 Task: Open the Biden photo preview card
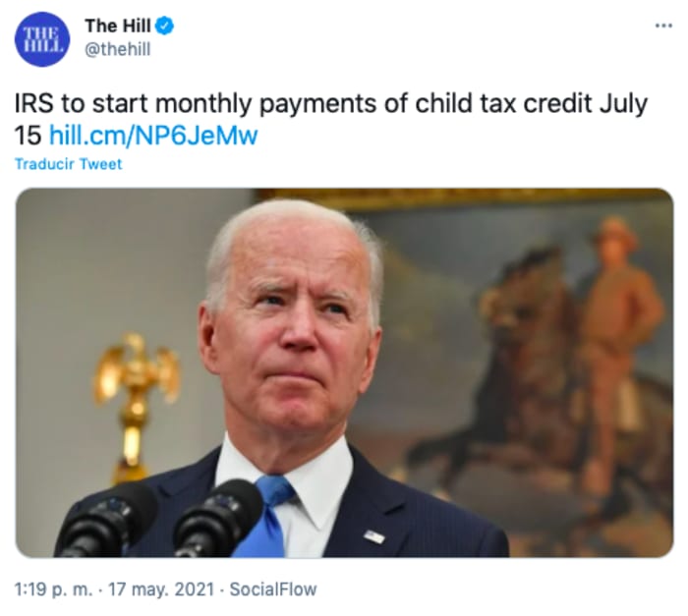[344, 373]
